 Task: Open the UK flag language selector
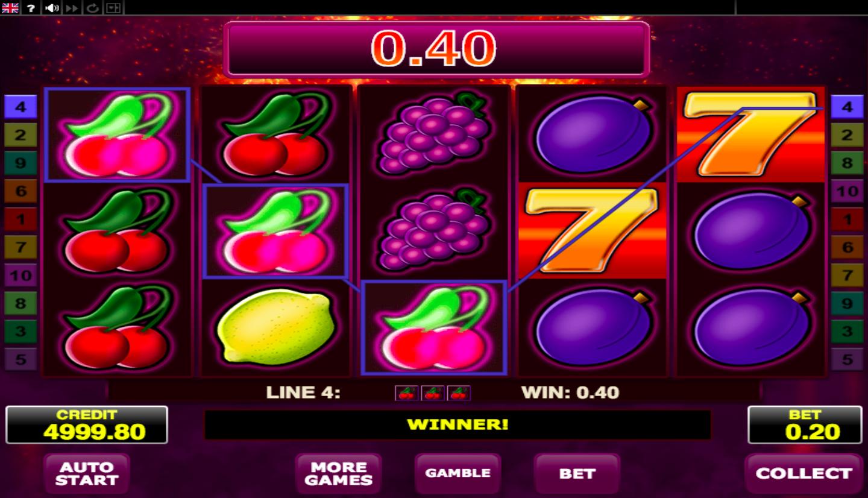tap(10, 8)
